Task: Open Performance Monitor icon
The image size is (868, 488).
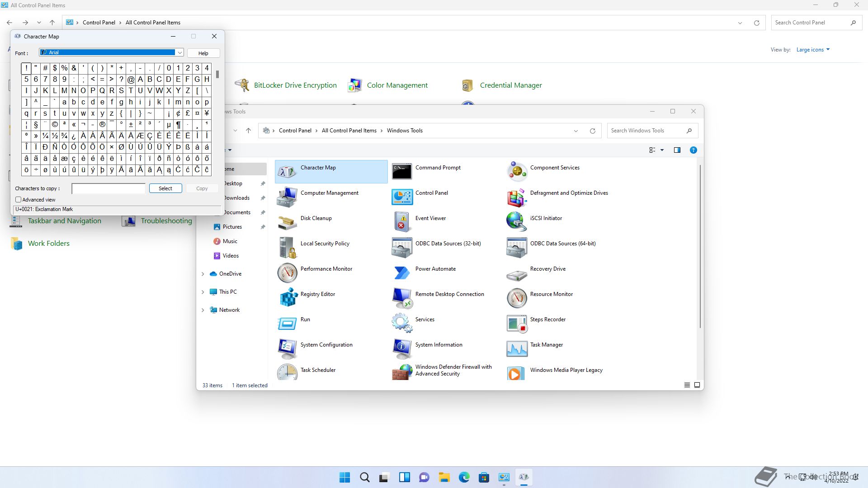Action: point(287,273)
